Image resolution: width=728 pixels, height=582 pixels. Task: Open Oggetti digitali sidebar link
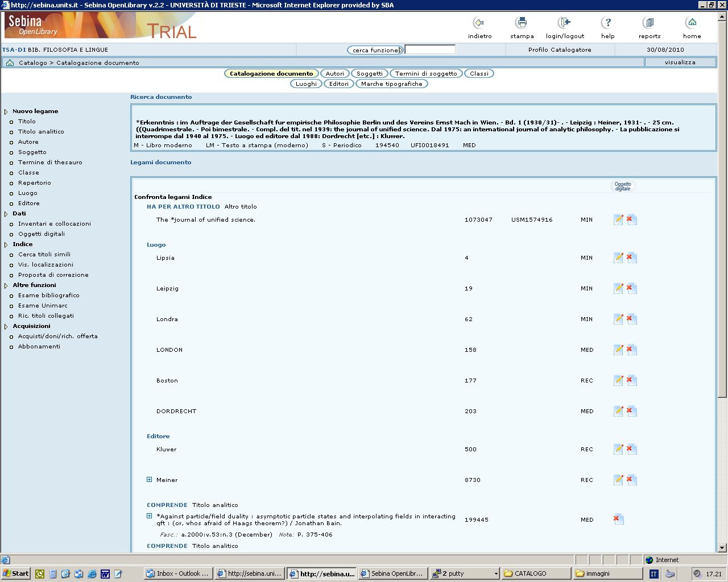click(x=42, y=234)
